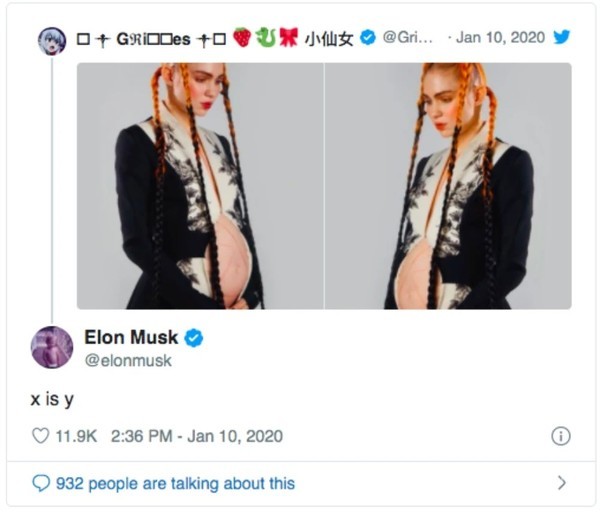Click the strawberry emoji in Grimes' name

pyautogui.click(x=241, y=37)
